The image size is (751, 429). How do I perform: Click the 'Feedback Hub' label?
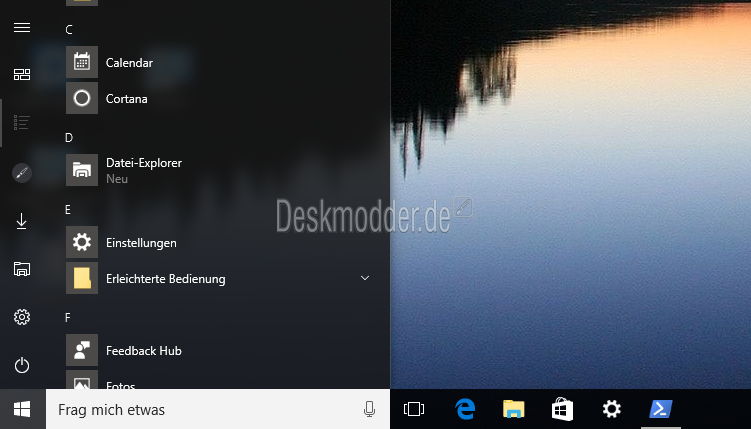pyautogui.click(x=144, y=351)
